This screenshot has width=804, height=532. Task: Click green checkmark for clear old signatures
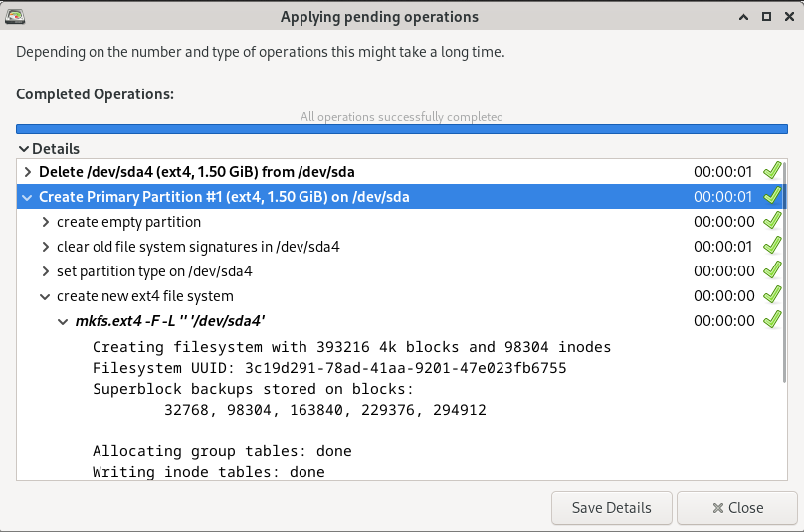point(772,246)
